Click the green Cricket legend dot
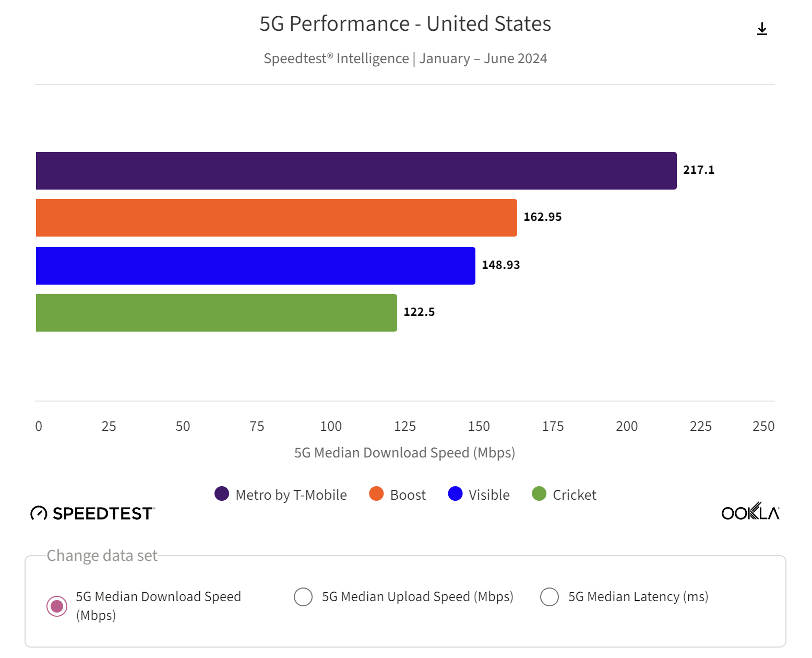Image resolution: width=812 pixels, height=658 pixels. tap(539, 494)
